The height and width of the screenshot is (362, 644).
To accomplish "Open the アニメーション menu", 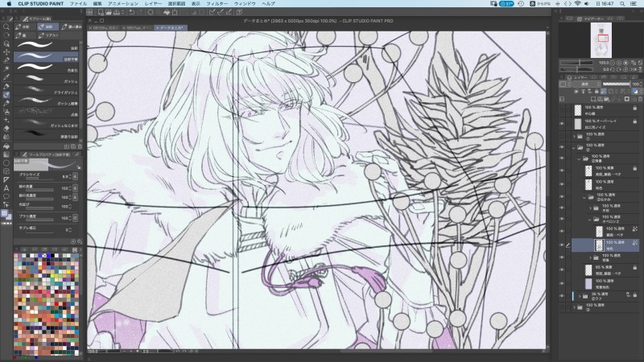I will (123, 4).
